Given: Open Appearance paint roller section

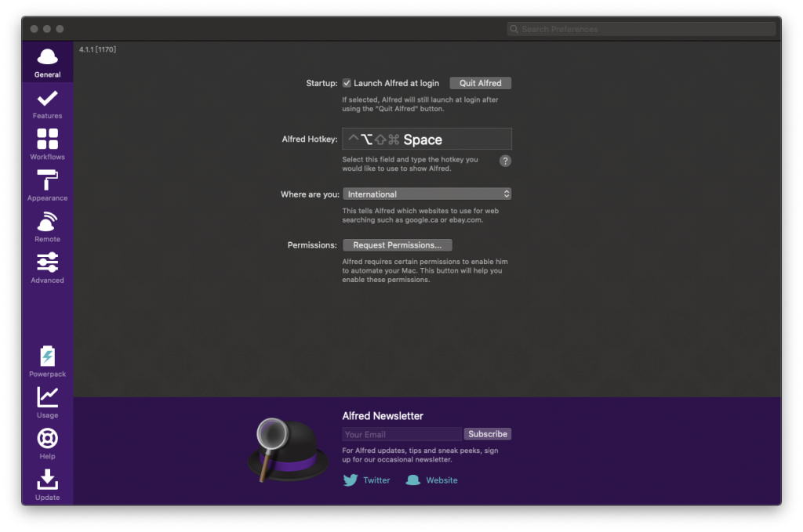Looking at the screenshot, I should tap(47, 186).
